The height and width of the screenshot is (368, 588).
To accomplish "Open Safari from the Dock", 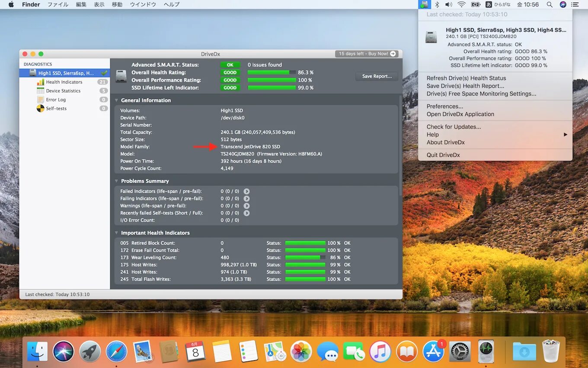I will [x=117, y=351].
